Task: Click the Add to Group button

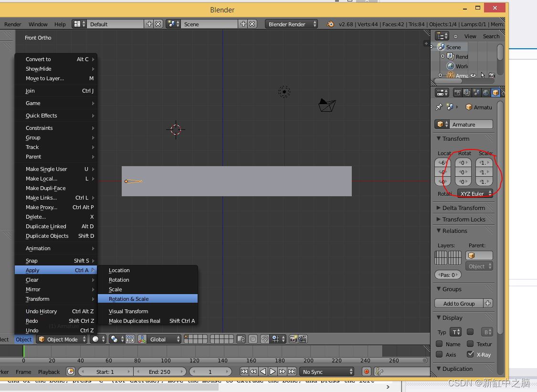Action: tap(459, 304)
